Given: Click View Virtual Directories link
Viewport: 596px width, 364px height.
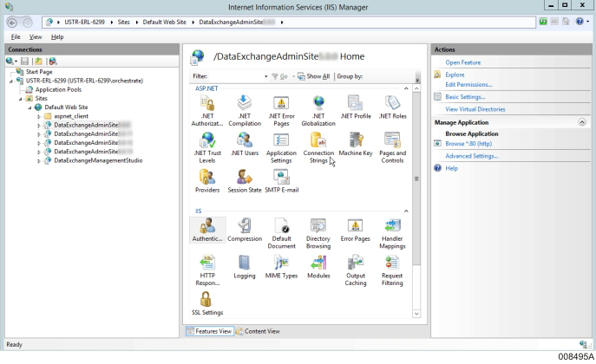Looking at the screenshot, I should click(x=475, y=109).
